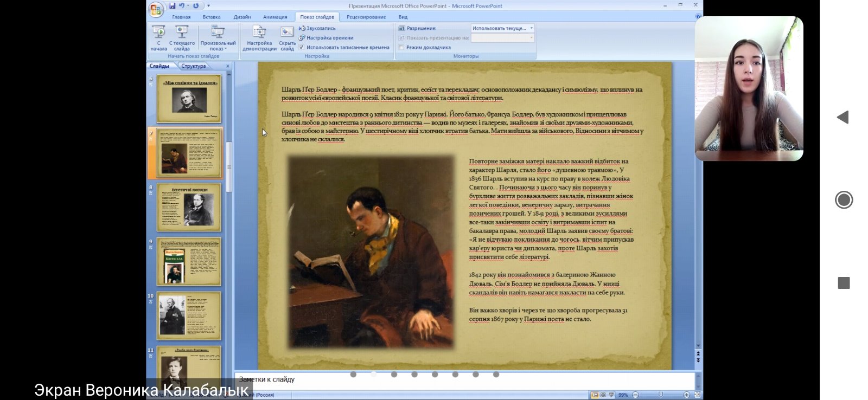Fit slide to current window
Viewport: 868px width, 400px height.
click(x=697, y=395)
